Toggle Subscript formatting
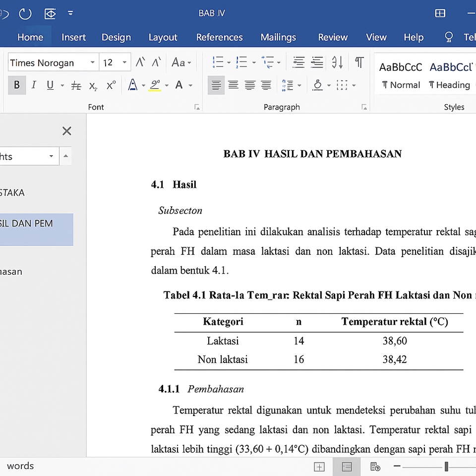Screen dimensions: 476x476 tap(93, 86)
